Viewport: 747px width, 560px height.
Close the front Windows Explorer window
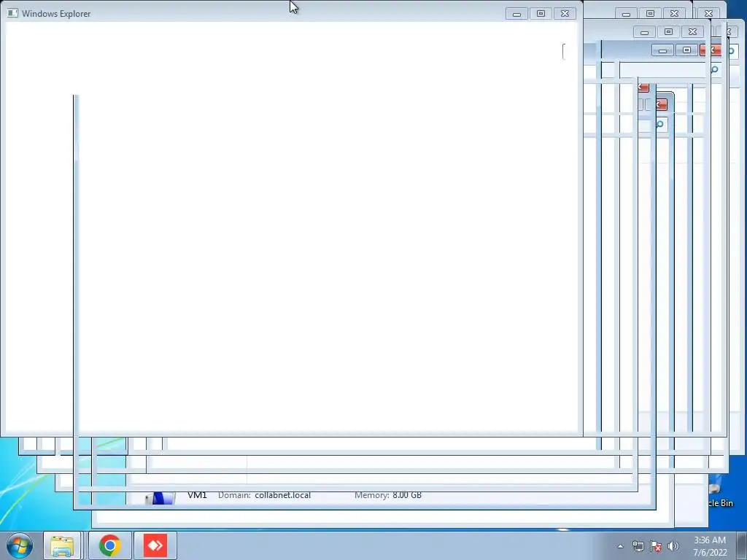[565, 14]
